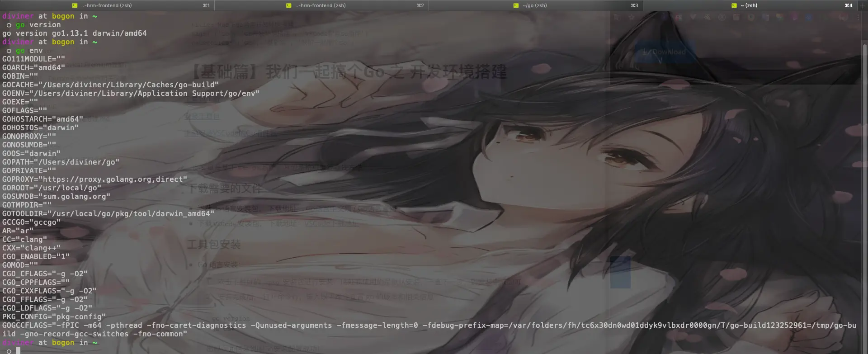Click the GCCGO="gccgo" line

(31, 222)
